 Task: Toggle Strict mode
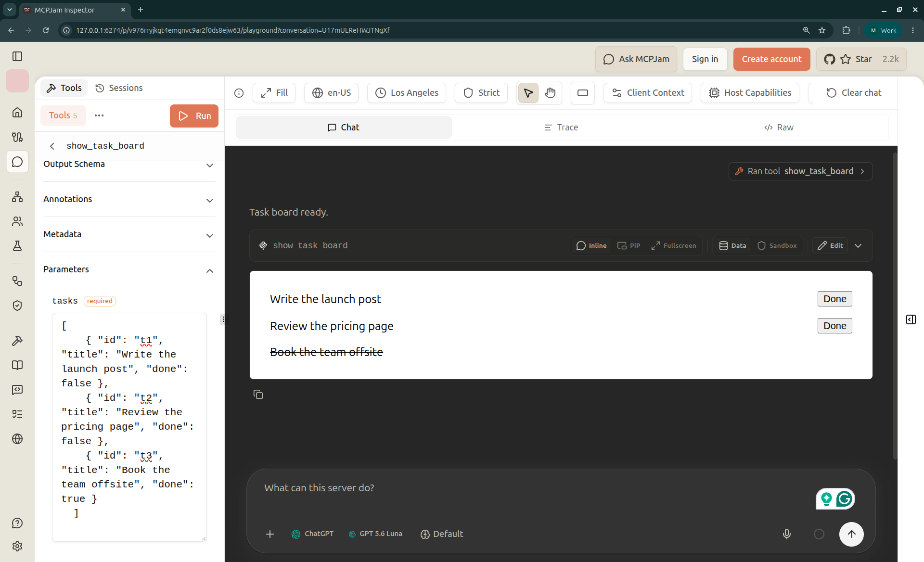pos(481,93)
